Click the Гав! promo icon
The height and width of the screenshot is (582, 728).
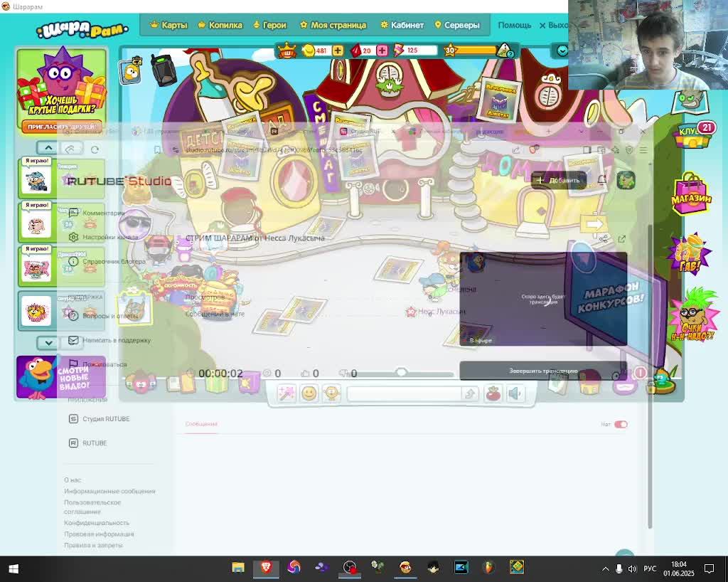[690, 254]
